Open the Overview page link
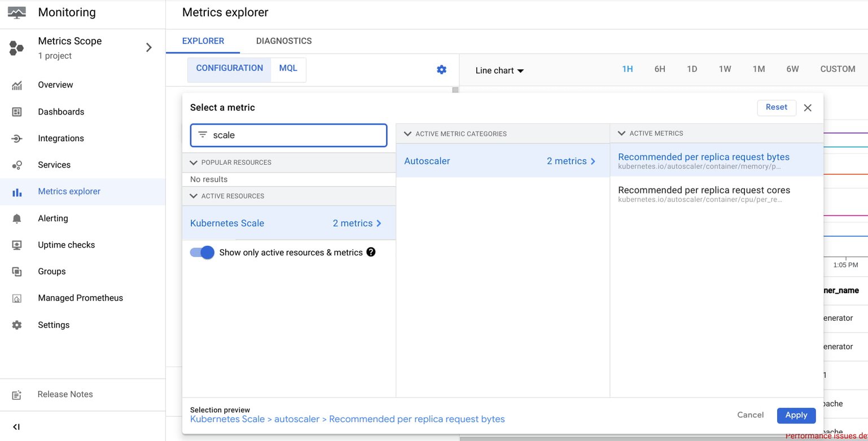Screen dimensions: 868x441 pyautogui.click(x=55, y=85)
